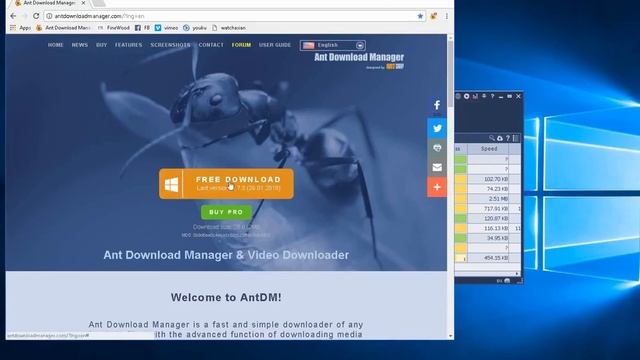
Task: Click the pin icon in AntDM title bar
Action: point(484,96)
